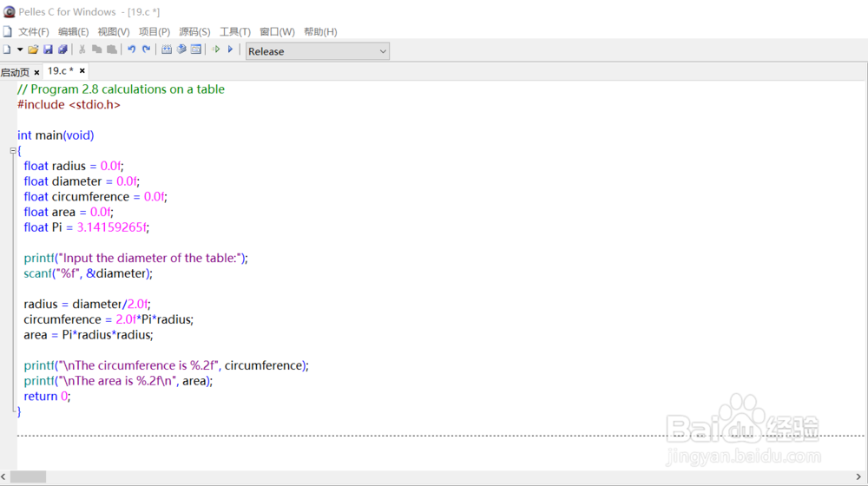Open the New file dropdown arrow
The image size is (868, 486).
(x=20, y=49)
